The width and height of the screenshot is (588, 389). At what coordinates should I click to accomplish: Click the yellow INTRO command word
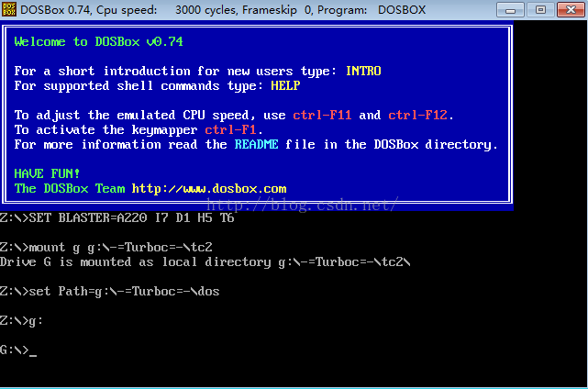click(x=363, y=71)
